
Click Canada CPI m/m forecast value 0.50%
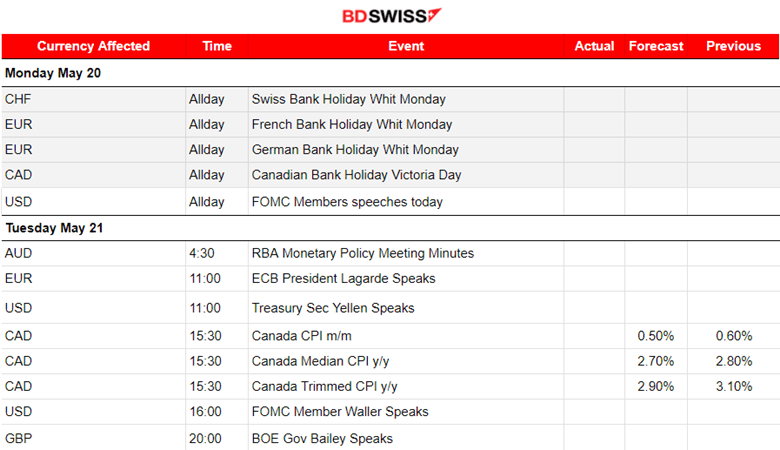tap(656, 335)
